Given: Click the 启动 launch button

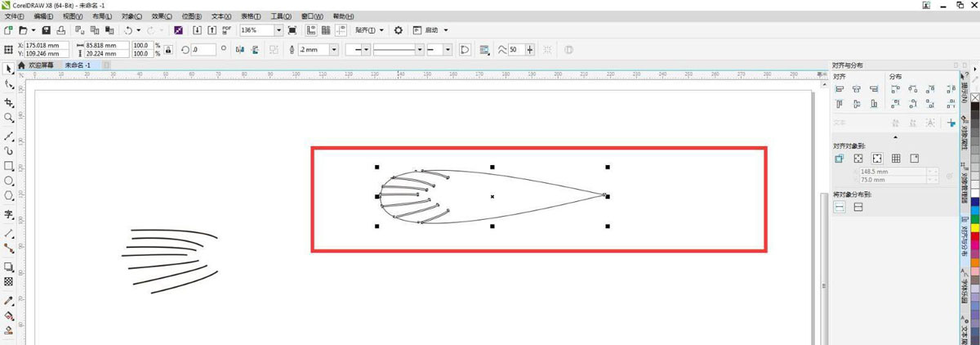Looking at the screenshot, I should pos(431,30).
